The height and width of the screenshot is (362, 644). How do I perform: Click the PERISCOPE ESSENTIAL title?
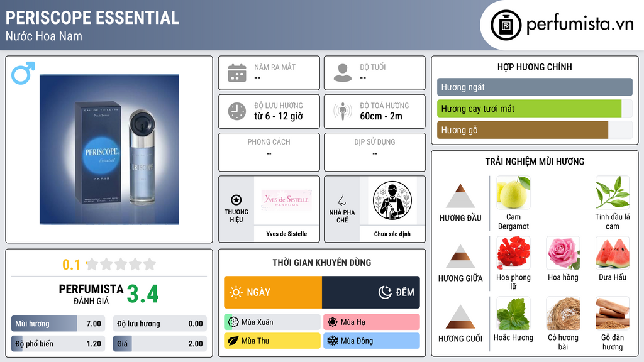[92, 18]
